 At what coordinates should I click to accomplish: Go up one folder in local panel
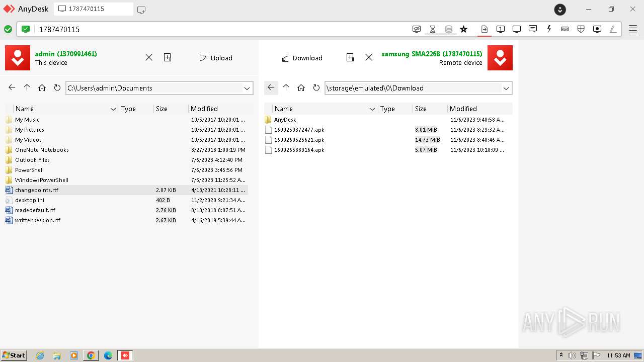click(27, 87)
